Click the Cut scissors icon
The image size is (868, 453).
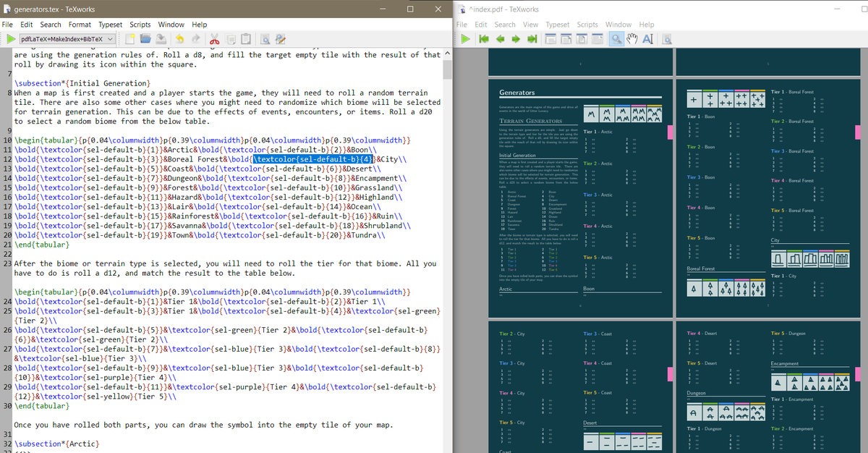pyautogui.click(x=216, y=38)
